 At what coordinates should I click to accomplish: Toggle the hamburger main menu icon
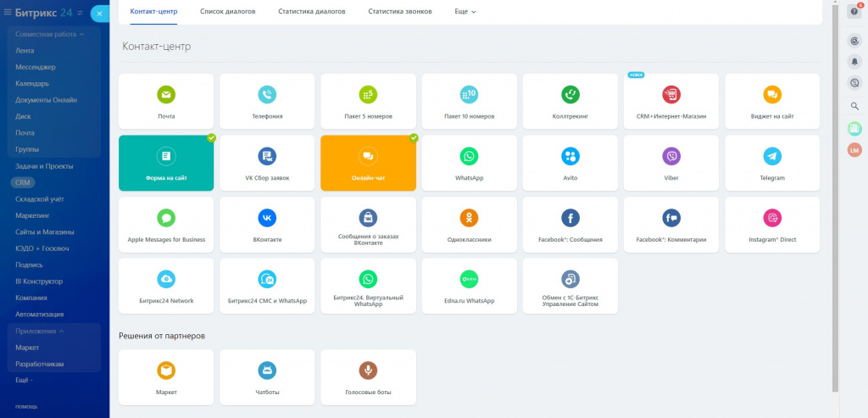click(8, 12)
